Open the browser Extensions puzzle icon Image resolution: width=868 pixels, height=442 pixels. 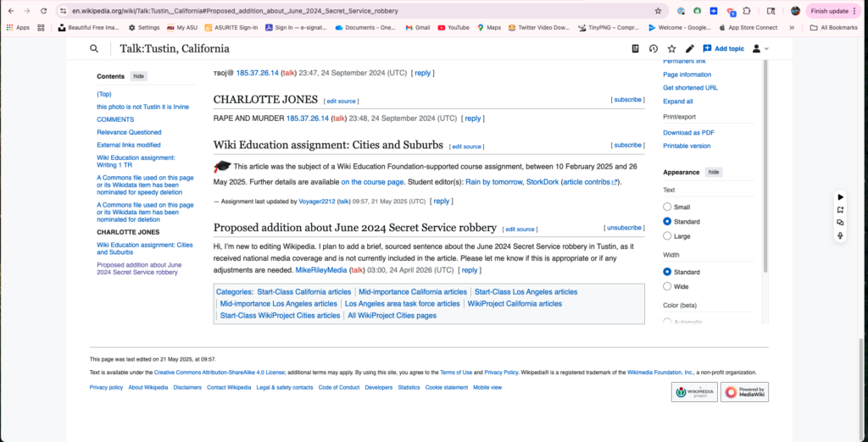[x=747, y=10]
